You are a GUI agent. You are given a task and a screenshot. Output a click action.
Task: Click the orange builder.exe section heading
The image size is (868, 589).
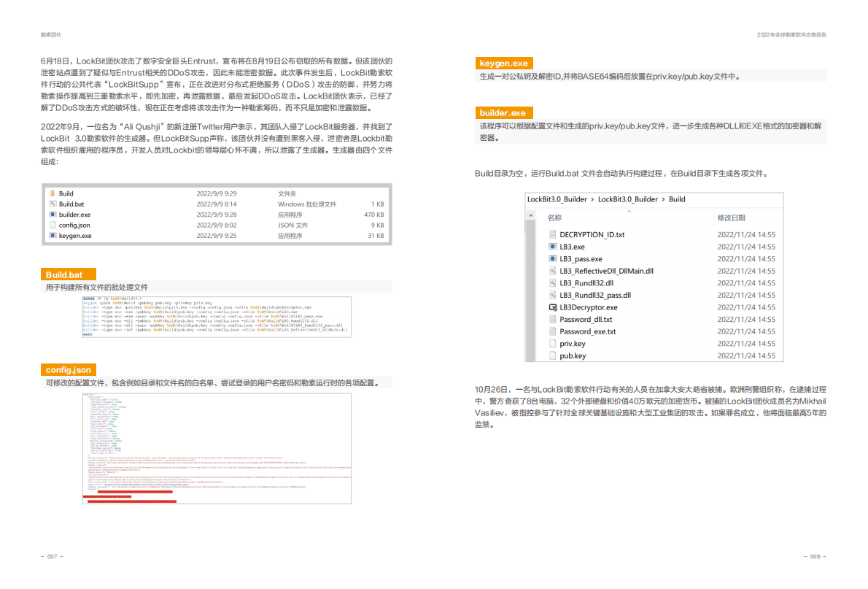(x=503, y=113)
